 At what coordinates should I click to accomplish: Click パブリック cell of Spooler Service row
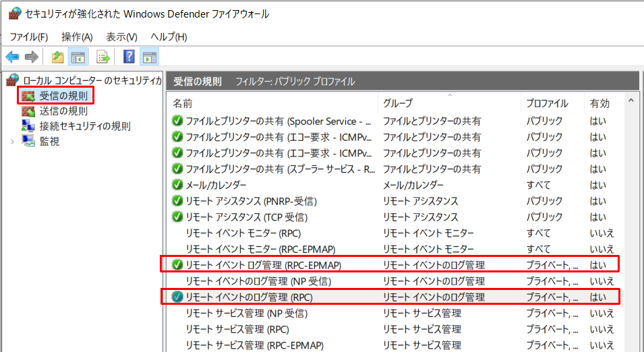pyautogui.click(x=544, y=121)
